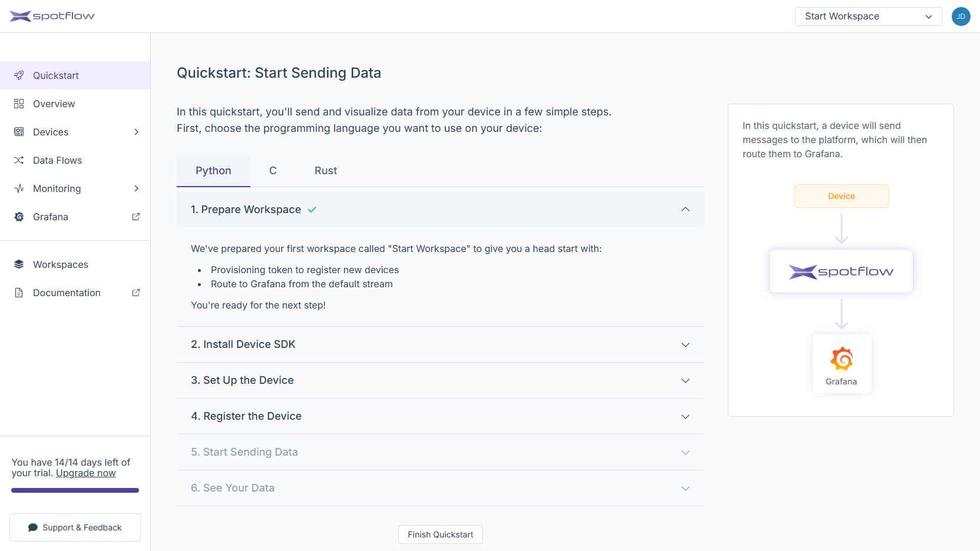Open the Workspaces page

[75, 264]
